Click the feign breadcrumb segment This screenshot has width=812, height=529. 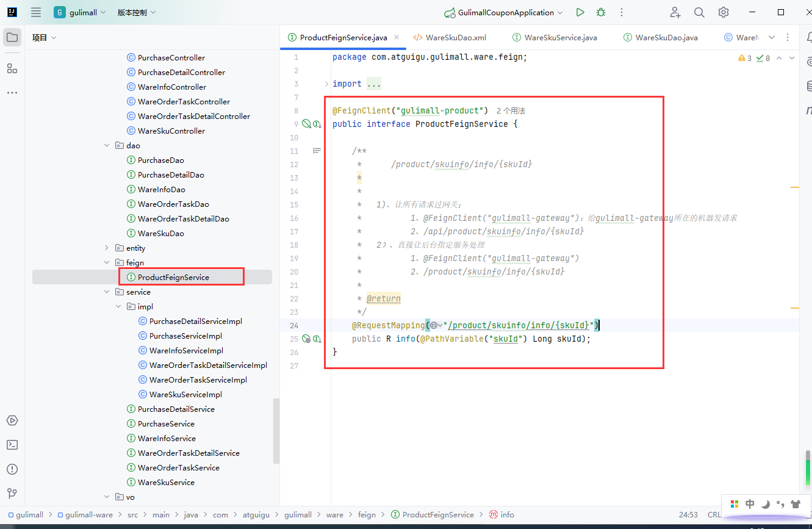[367, 514]
